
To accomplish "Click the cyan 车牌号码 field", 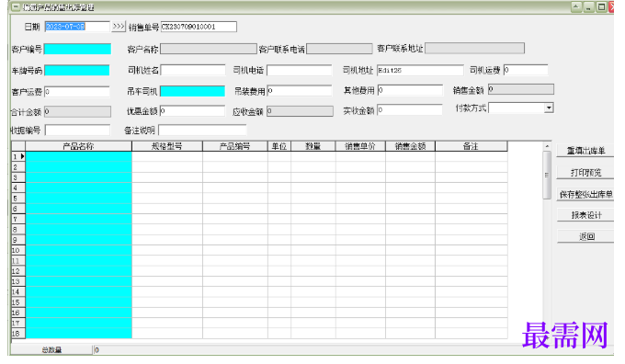I will pos(76,70).
